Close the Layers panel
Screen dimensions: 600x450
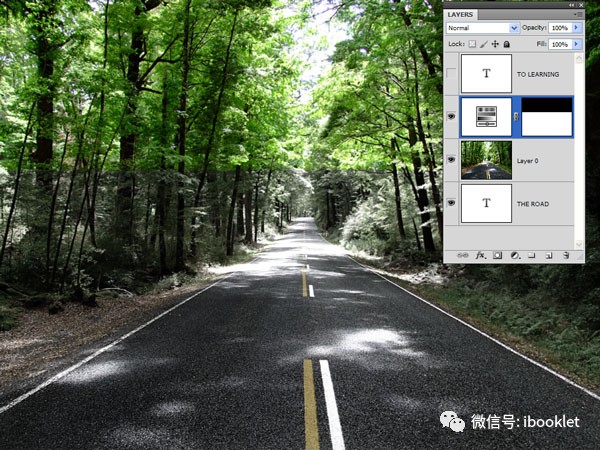tap(580, 5)
